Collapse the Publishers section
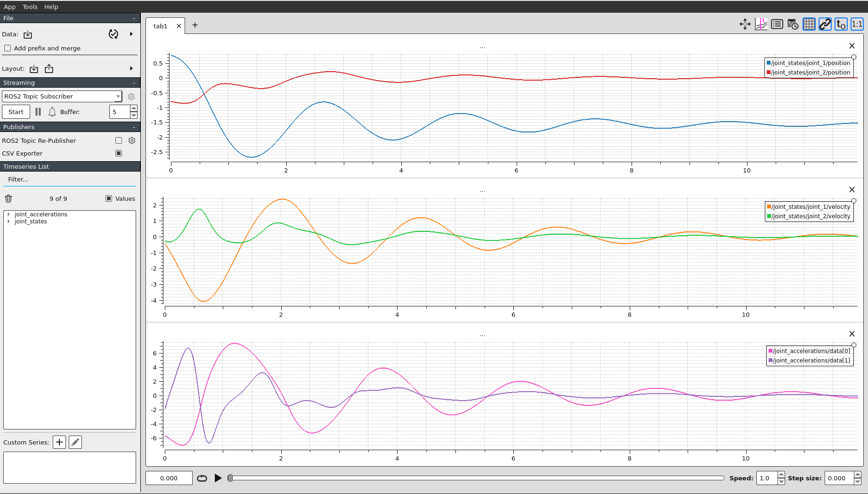The width and height of the screenshot is (868, 494). pos(134,127)
